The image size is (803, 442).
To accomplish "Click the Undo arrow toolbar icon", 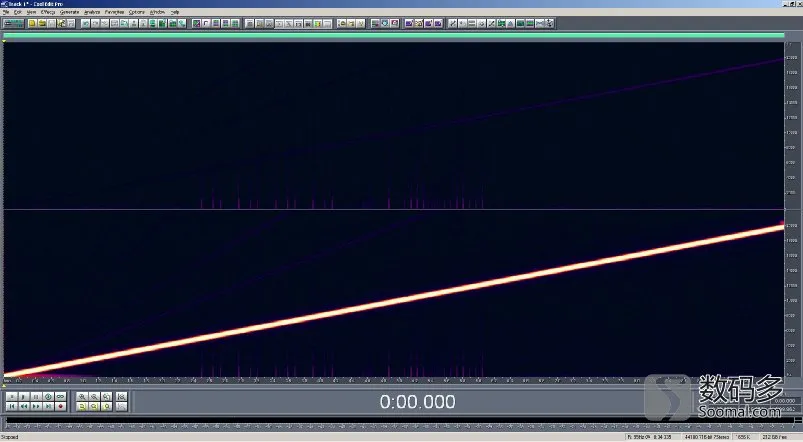I will click(86, 23).
